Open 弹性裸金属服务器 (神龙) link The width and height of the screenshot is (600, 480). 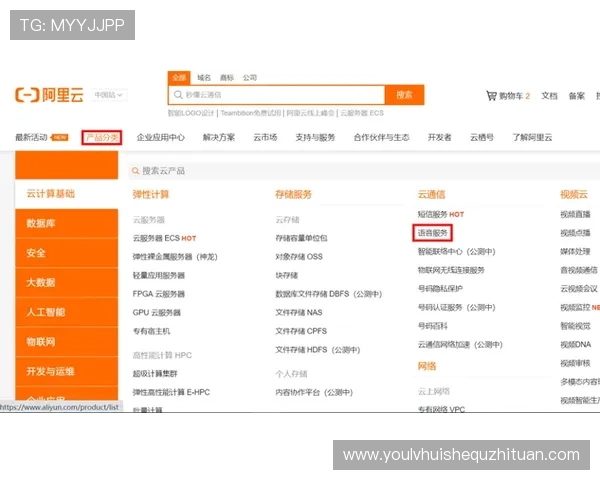click(x=175, y=257)
